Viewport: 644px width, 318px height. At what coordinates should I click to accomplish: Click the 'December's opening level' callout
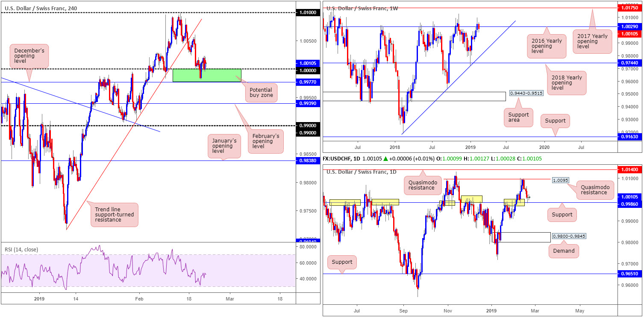tap(29, 56)
